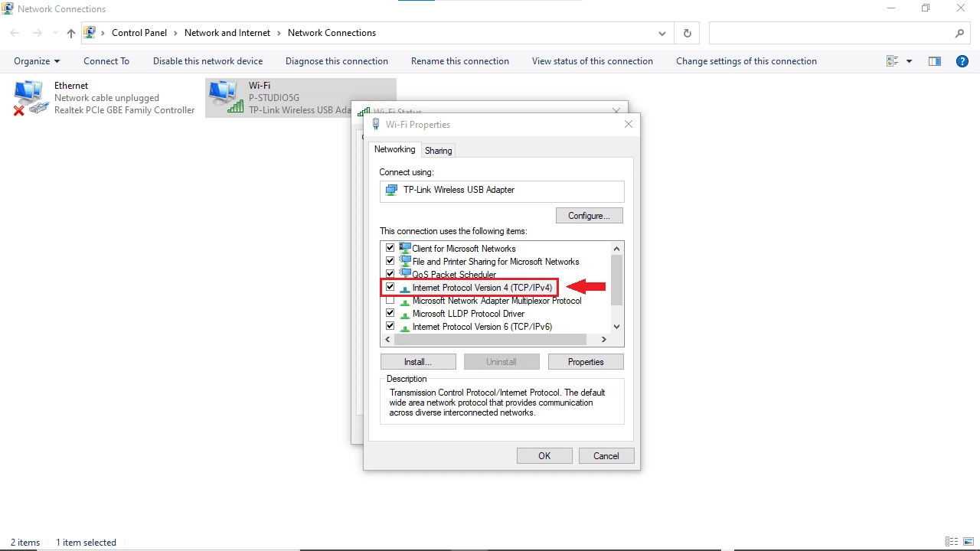Click the Configure... button
The width and height of the screenshot is (980, 551).
589,216
